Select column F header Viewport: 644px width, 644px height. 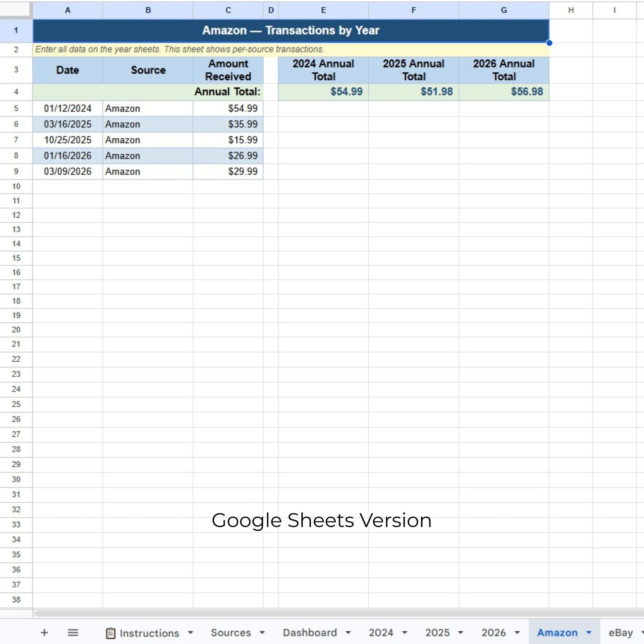(414, 10)
